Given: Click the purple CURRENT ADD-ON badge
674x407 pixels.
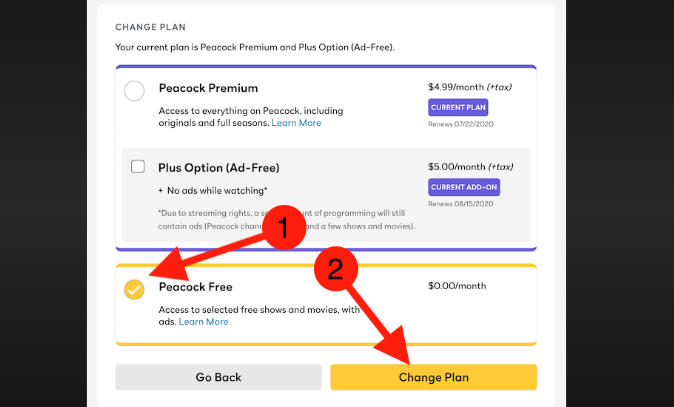Looking at the screenshot, I should click(x=463, y=187).
